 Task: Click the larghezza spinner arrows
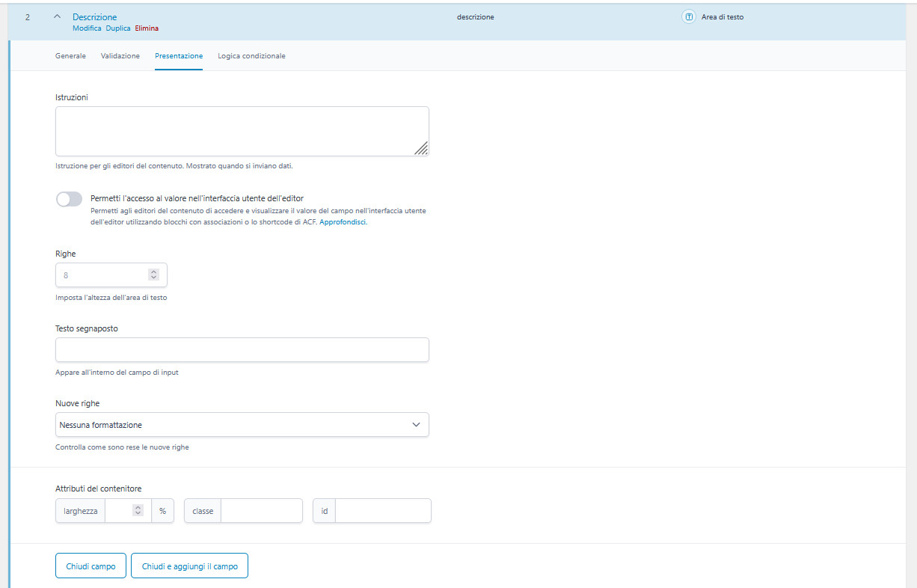coord(137,510)
